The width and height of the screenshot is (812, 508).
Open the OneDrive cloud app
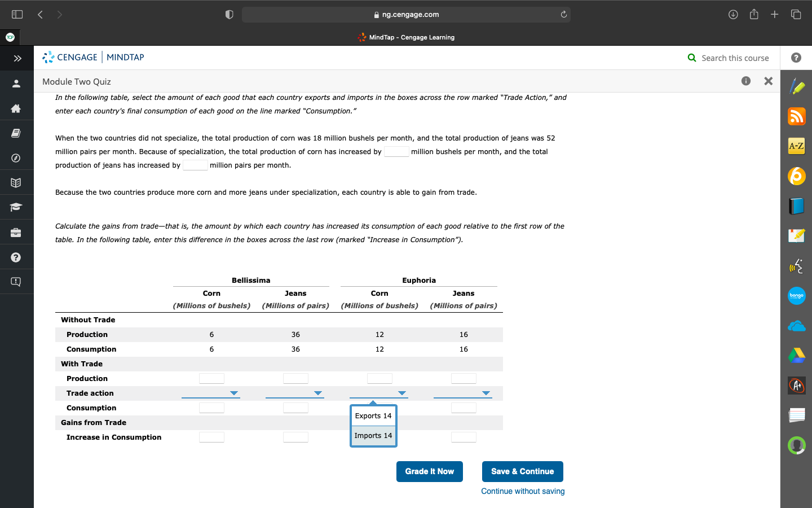[797, 326]
